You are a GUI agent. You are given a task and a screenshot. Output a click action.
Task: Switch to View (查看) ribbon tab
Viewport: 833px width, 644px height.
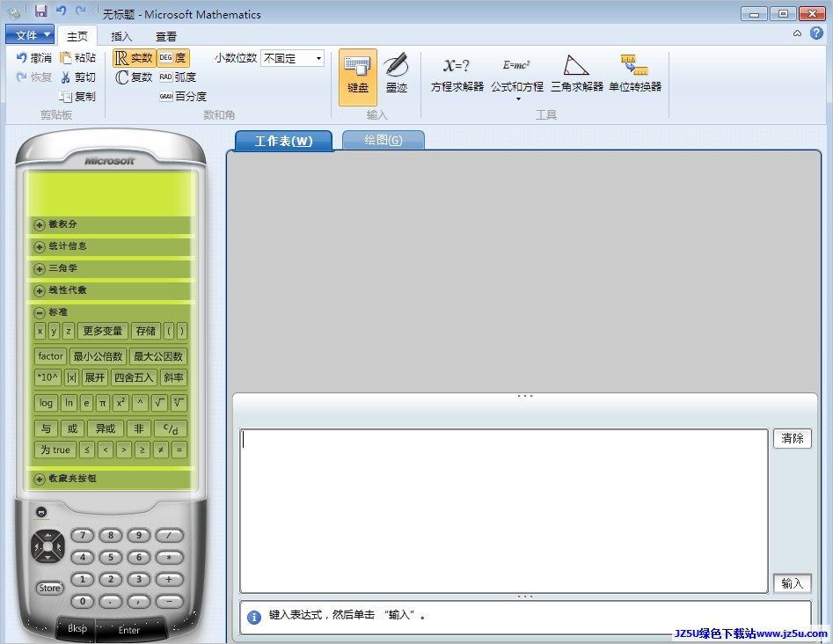[165, 36]
